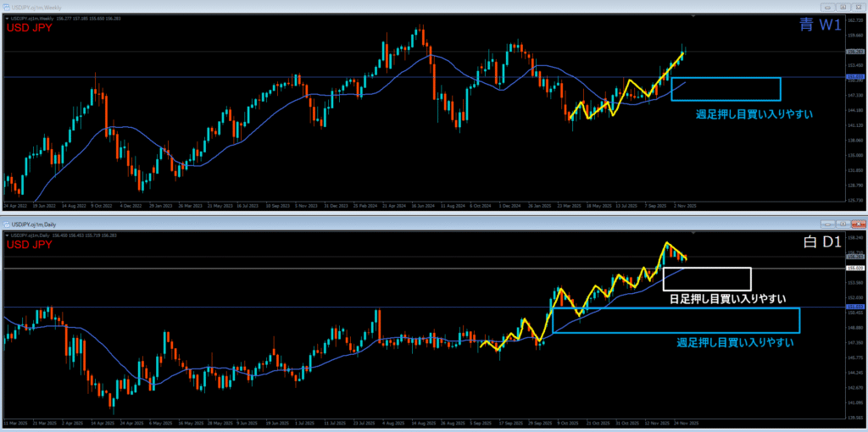Maximize the USDJPY Weekly chart window

(x=842, y=8)
